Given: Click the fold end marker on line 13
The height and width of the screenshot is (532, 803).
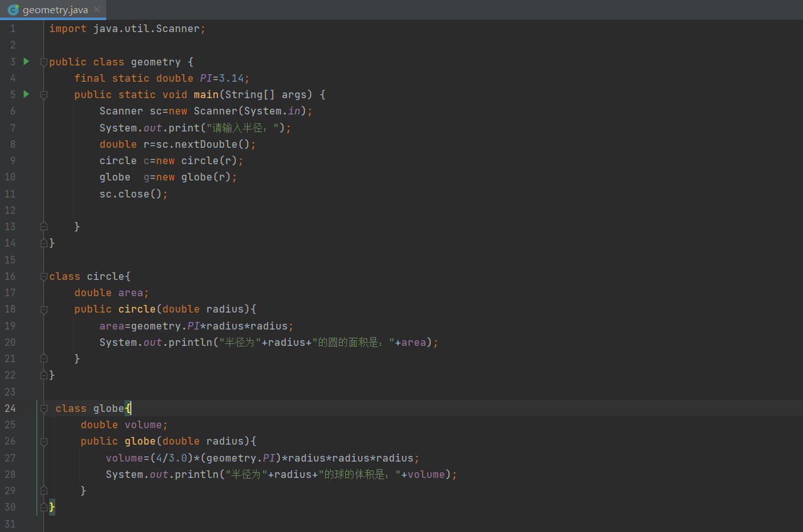Looking at the screenshot, I should (43, 226).
